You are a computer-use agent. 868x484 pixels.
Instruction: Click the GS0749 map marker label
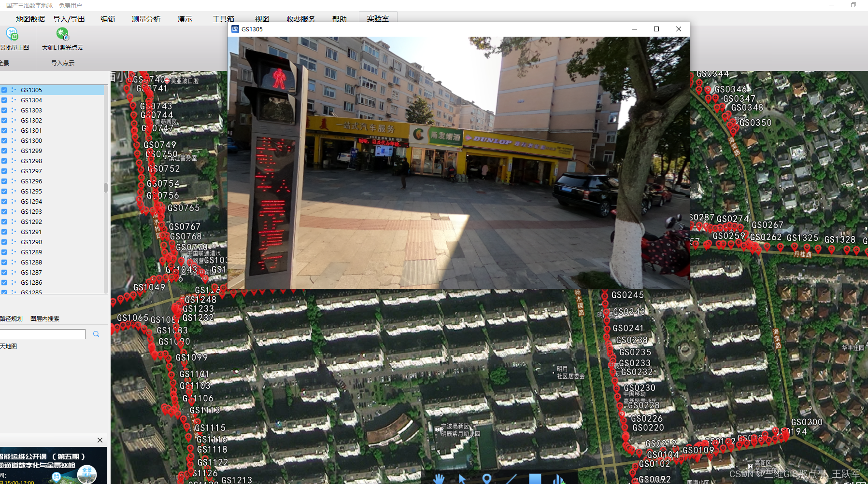click(160, 145)
